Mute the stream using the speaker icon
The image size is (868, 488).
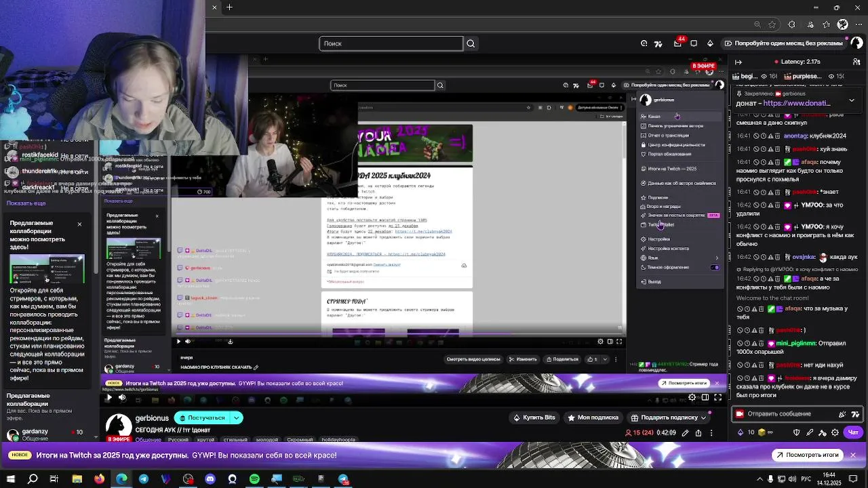122,398
